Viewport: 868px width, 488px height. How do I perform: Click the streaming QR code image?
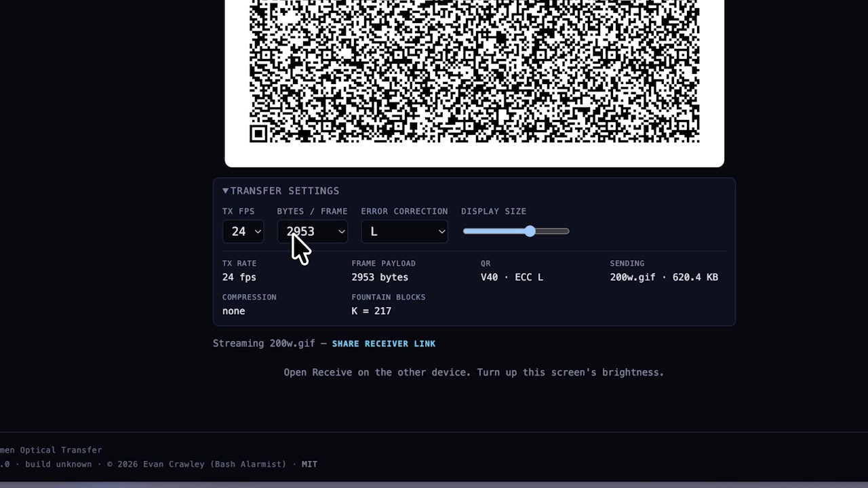pyautogui.click(x=474, y=71)
